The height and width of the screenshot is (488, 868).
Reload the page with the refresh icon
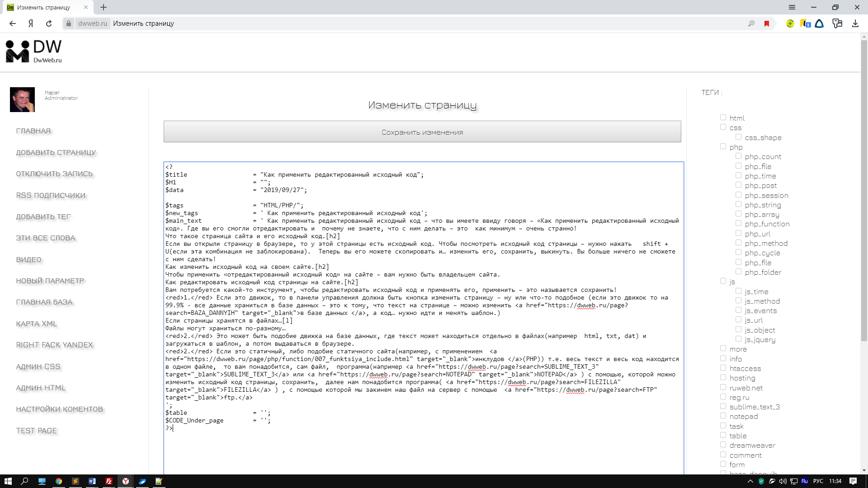click(x=49, y=23)
